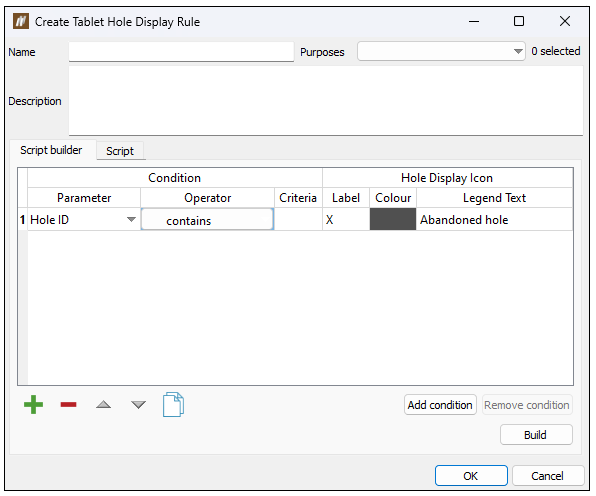Click the application logo in title bar
The height and width of the screenshot is (496, 596).
click(x=21, y=21)
